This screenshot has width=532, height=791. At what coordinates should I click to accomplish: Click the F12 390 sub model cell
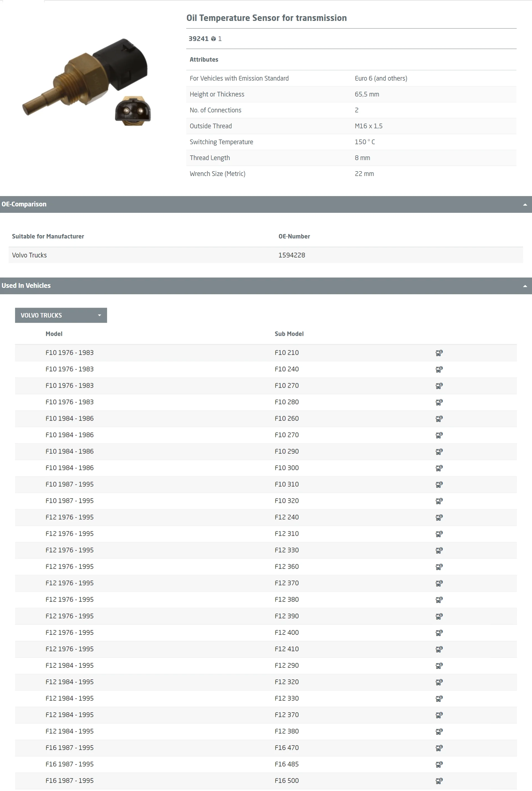(287, 616)
